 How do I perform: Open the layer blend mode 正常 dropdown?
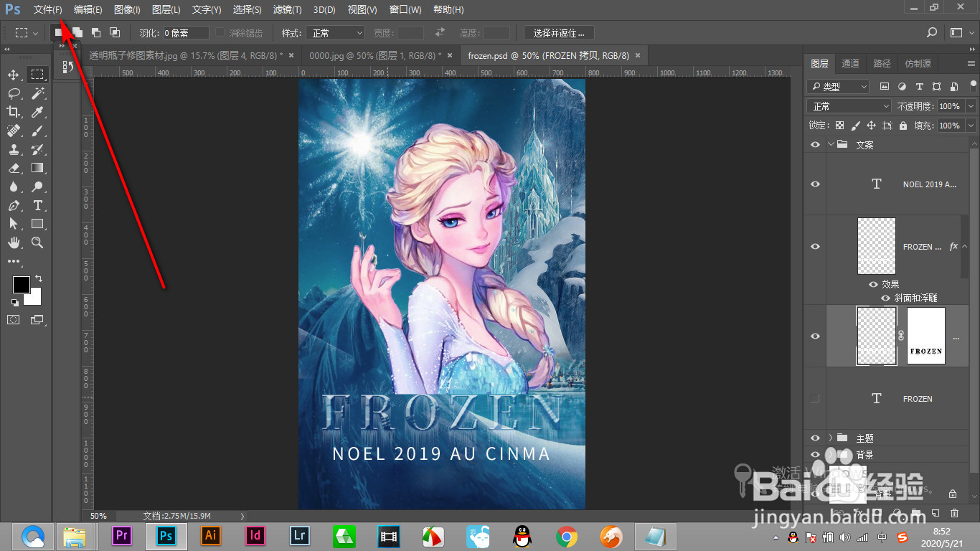pos(849,106)
